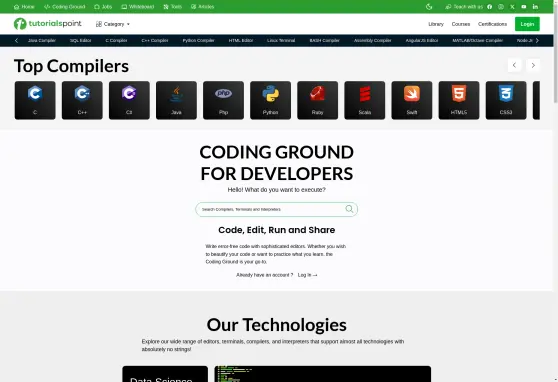558x382 pixels.
Task: Click the Log In arrow link
Action: tap(307, 275)
